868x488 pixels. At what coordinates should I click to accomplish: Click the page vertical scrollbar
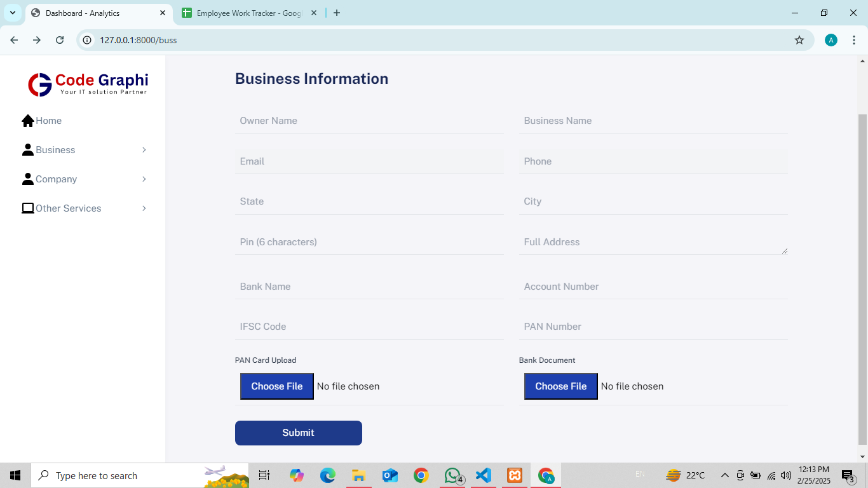(862, 280)
